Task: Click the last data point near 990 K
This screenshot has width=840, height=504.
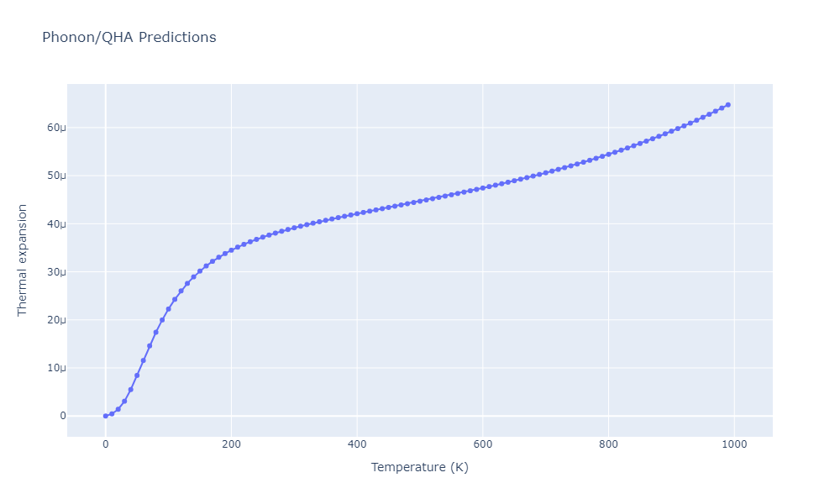Action: coord(728,105)
